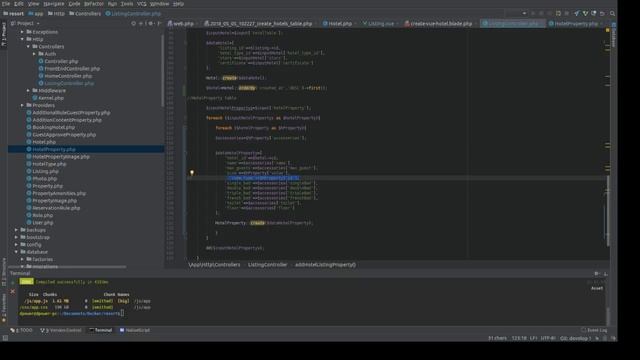Open the Terminal tool window tab
This screenshot has height=360, width=640.
pyautogui.click(x=101, y=330)
